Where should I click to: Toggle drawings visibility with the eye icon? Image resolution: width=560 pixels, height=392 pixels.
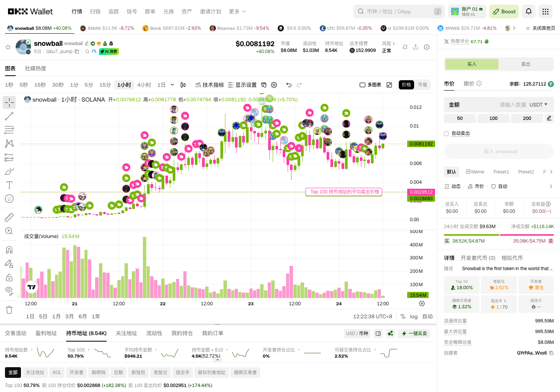[9, 290]
